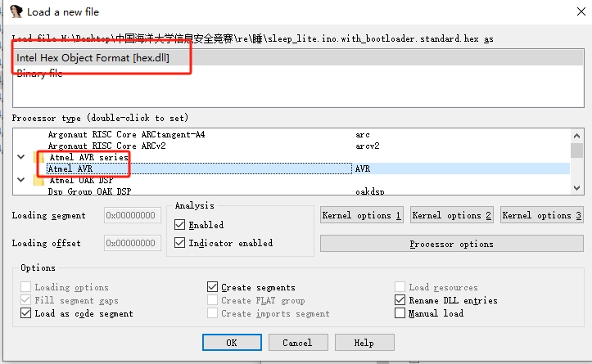Enable the Manual load checkbox
Screen dimensions: 592x364
click(400, 313)
